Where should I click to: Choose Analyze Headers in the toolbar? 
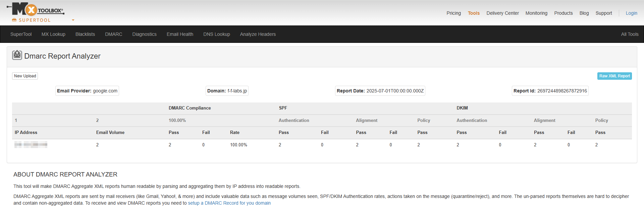point(258,34)
